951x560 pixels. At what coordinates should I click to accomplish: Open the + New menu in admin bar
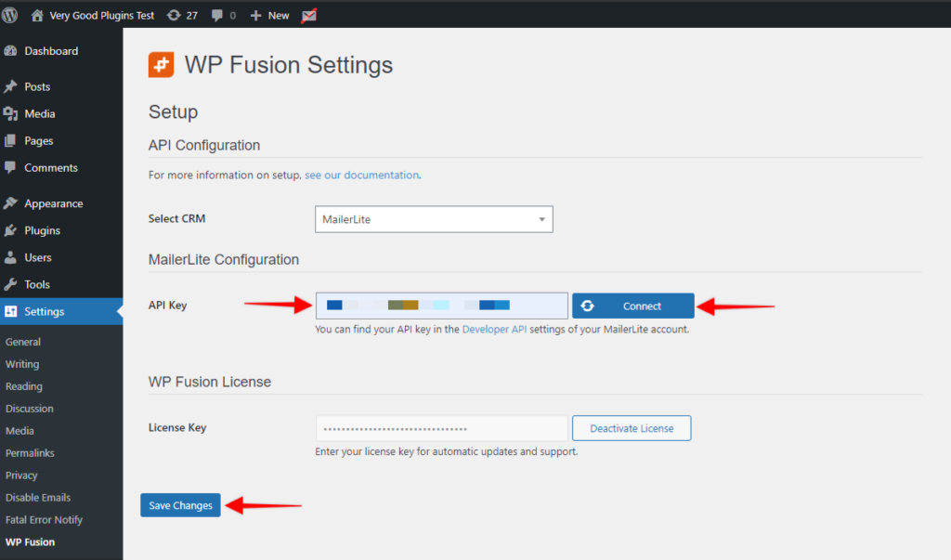[x=270, y=15]
